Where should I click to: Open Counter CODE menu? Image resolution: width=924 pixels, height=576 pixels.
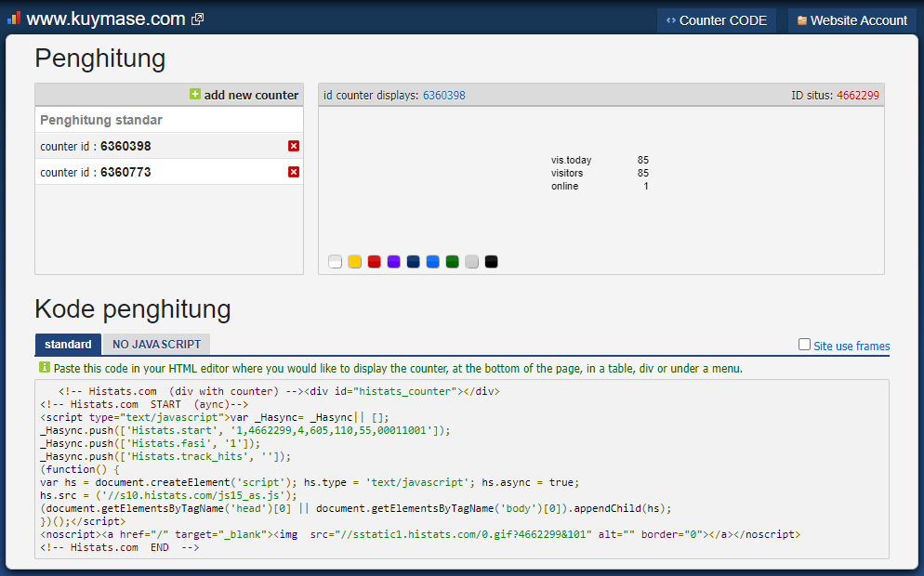tap(717, 20)
